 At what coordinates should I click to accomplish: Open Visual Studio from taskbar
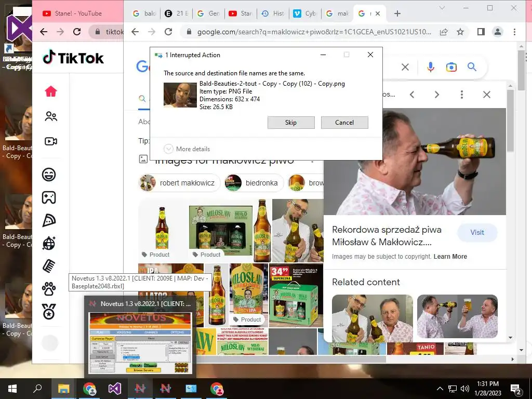(x=115, y=389)
